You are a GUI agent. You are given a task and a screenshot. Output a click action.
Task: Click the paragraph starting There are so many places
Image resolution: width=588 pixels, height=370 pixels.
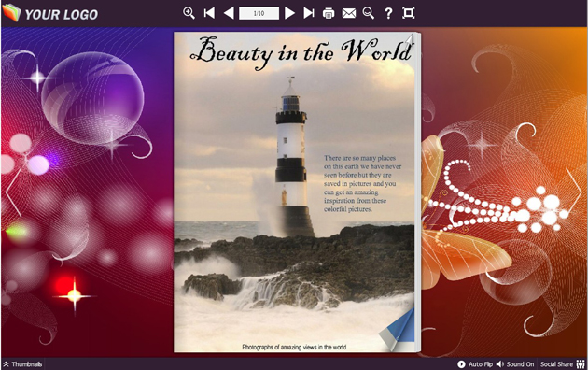click(362, 183)
